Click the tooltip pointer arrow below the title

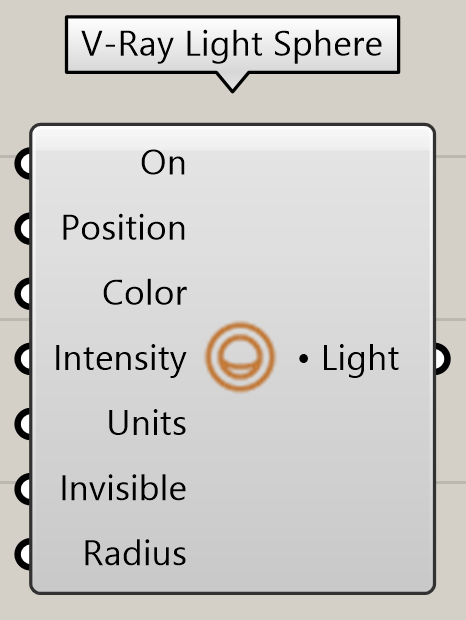232,82
